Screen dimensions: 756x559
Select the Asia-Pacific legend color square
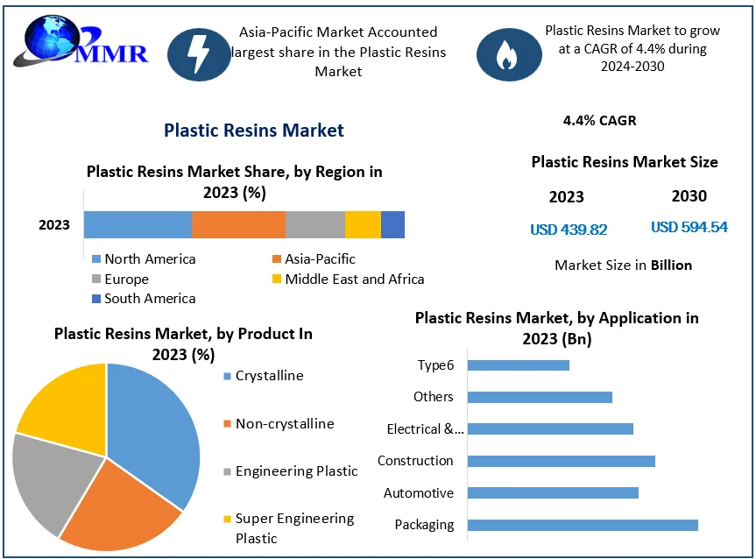276,259
